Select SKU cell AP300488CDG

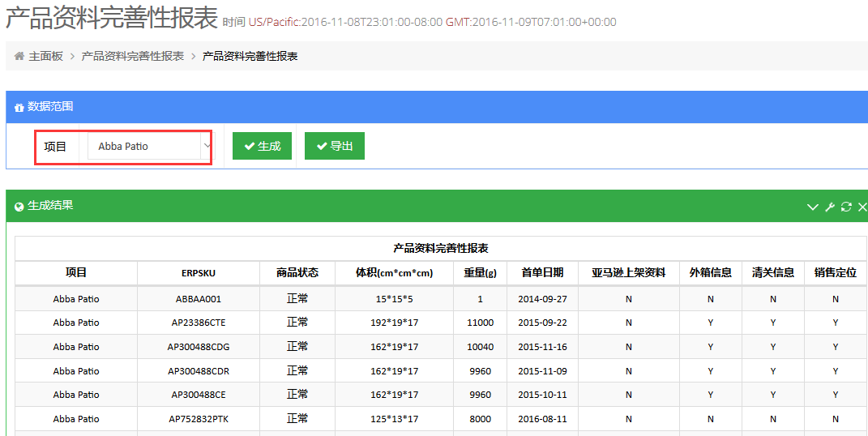[199, 347]
